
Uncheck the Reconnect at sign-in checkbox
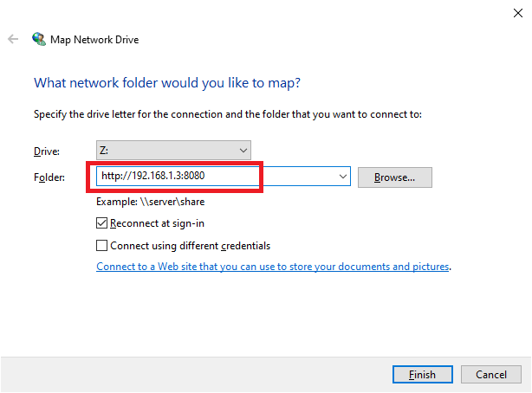click(x=103, y=223)
